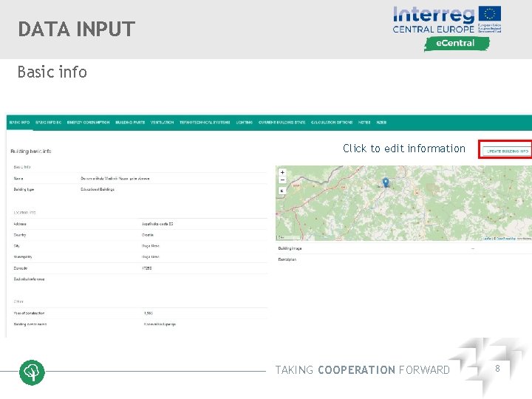Open the Current Building State tab
This screenshot has width=532, height=399.
pos(282,123)
